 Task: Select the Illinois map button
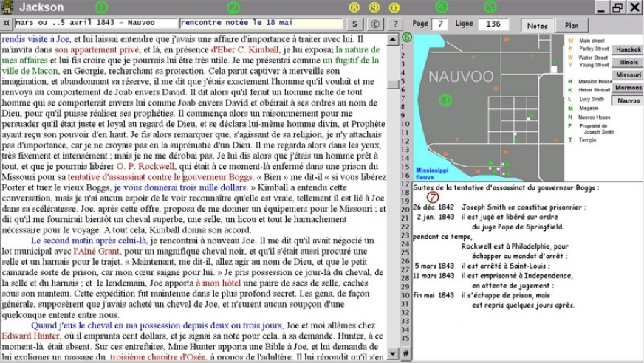[628, 63]
